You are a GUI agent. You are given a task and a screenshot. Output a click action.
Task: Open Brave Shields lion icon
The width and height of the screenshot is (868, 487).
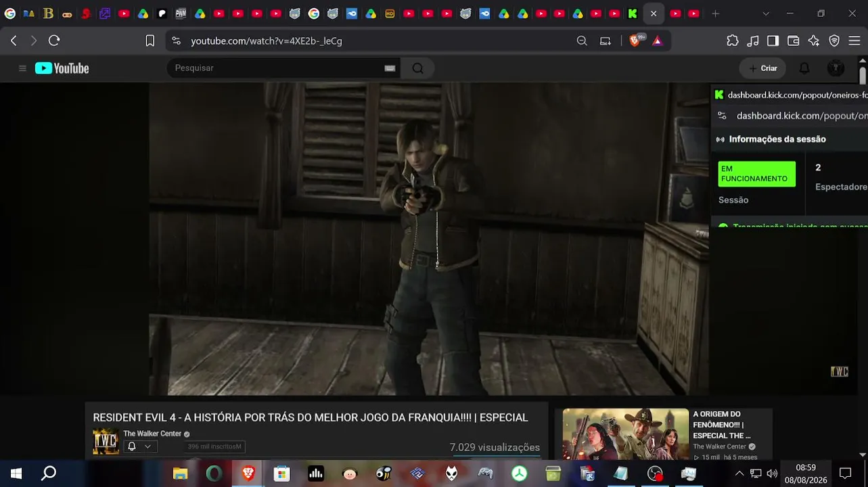pos(635,41)
